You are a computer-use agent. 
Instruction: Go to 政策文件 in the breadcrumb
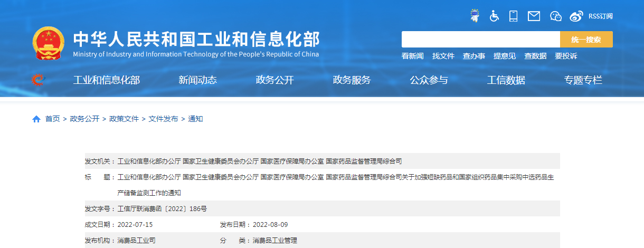coord(124,119)
